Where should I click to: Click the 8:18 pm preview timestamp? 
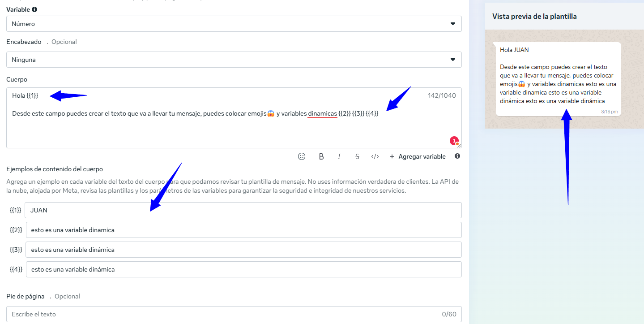click(x=610, y=112)
